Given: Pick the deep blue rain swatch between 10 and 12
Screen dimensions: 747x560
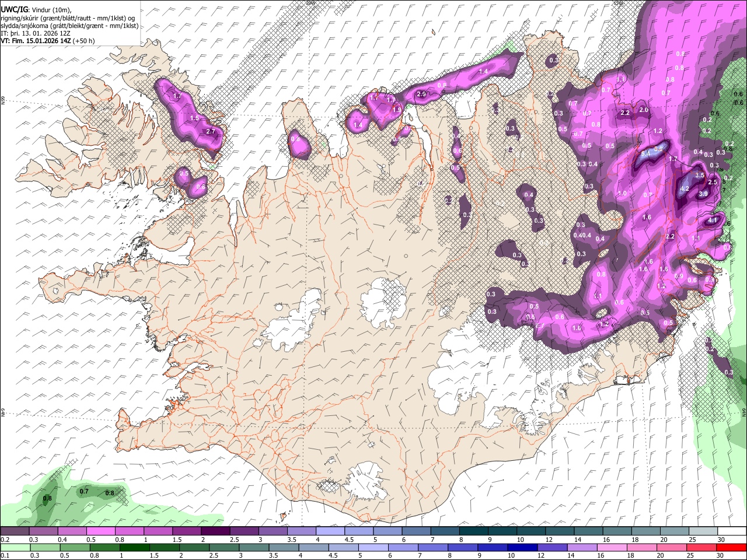Looking at the screenshot, I should (x=521, y=547).
